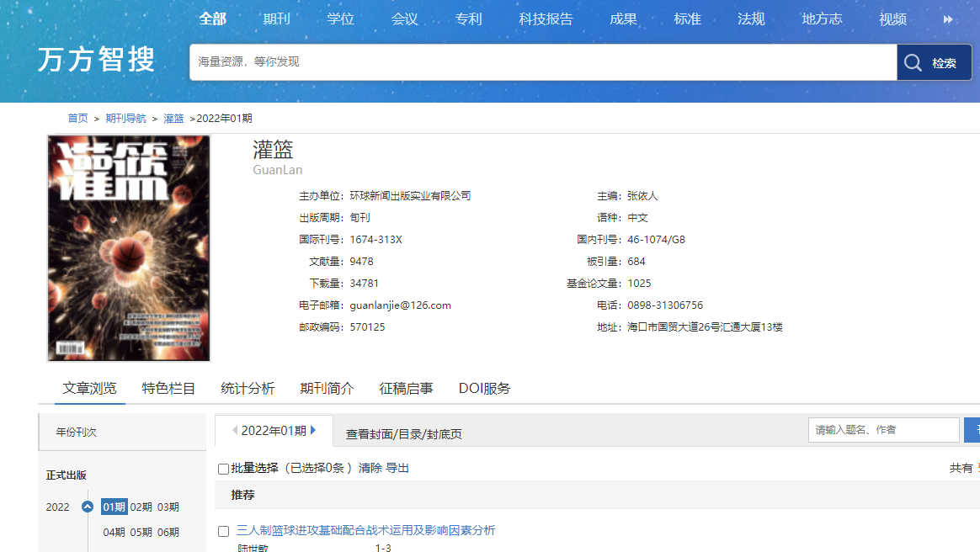Image resolution: width=980 pixels, height=552 pixels.
Task: Select the 期刊 category in top navigation
Action: pos(276,19)
